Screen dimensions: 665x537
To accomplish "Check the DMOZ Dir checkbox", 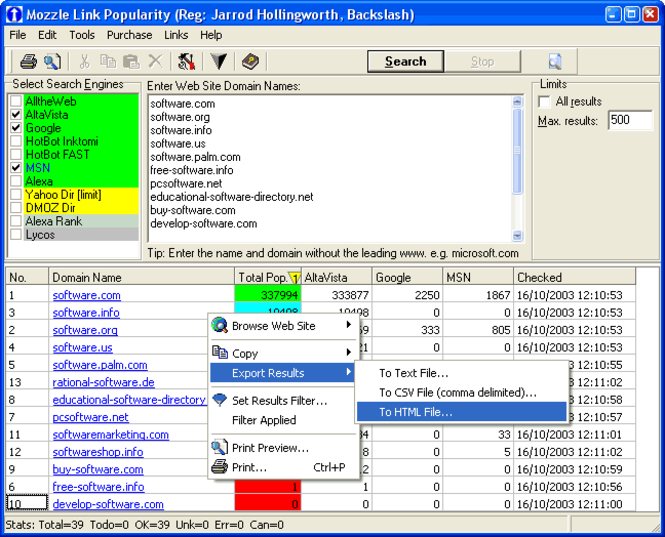I will point(16,208).
